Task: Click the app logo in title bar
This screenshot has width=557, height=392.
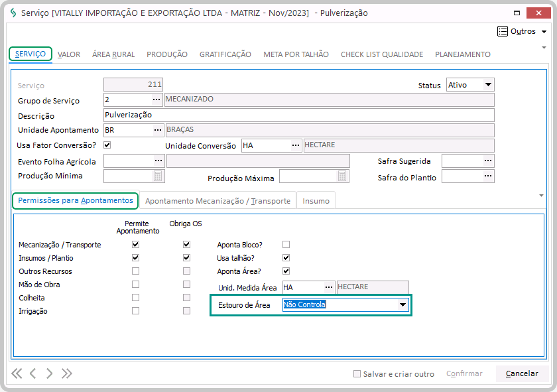Action: click(13, 13)
